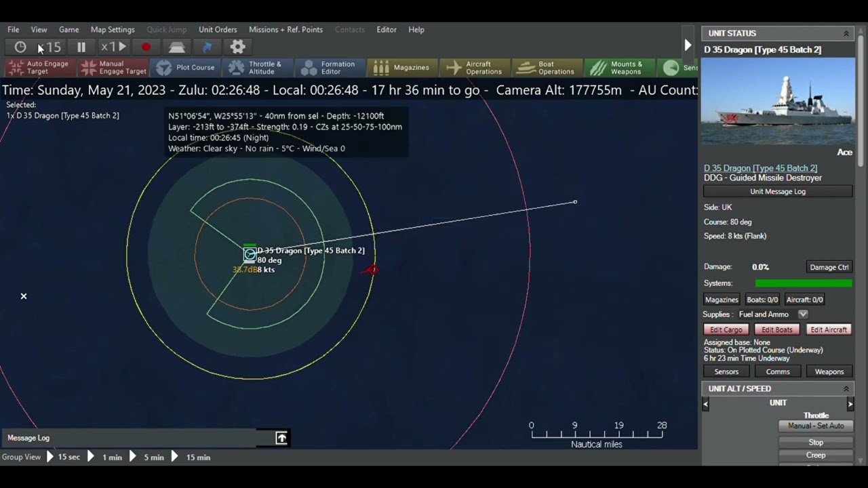Open Throttle & Altitude
This screenshot has height=488, width=868.
point(258,67)
